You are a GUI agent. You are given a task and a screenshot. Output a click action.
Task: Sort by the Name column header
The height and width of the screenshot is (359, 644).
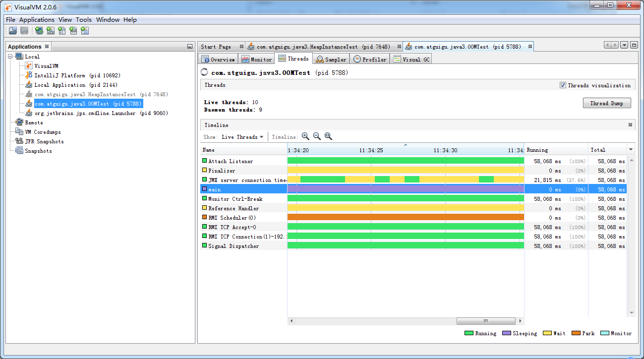click(x=243, y=150)
